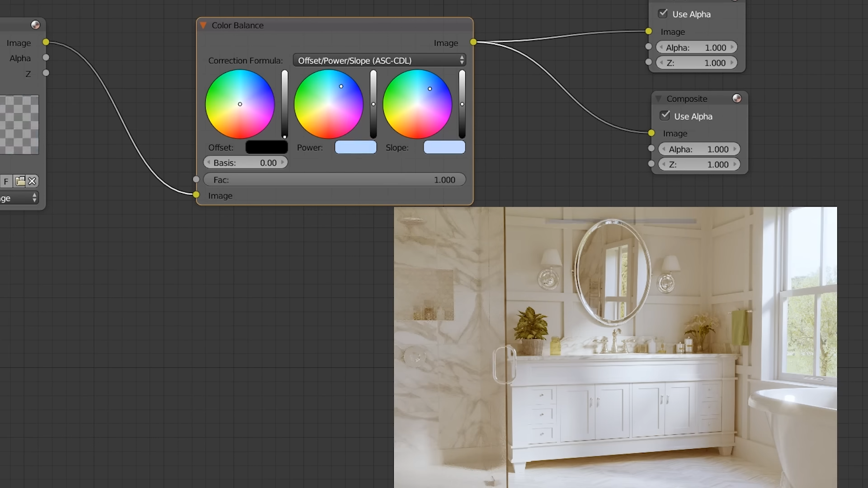Image resolution: width=868 pixels, height=488 pixels.
Task: Toggle Use Alpha on Composite node
Action: [x=665, y=116]
